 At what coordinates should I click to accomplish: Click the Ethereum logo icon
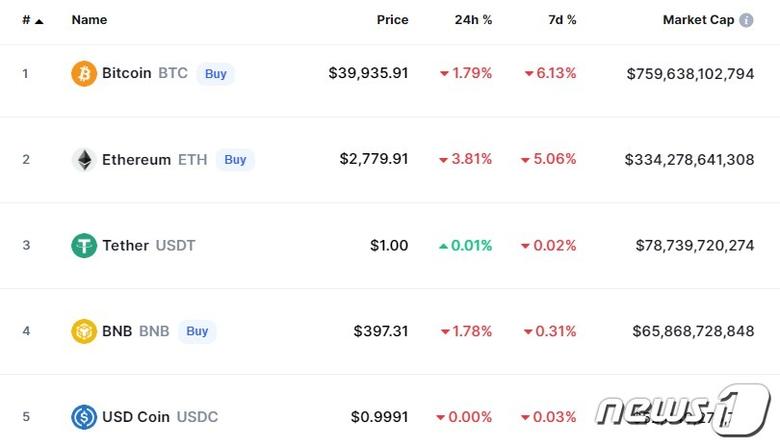pyautogui.click(x=84, y=160)
